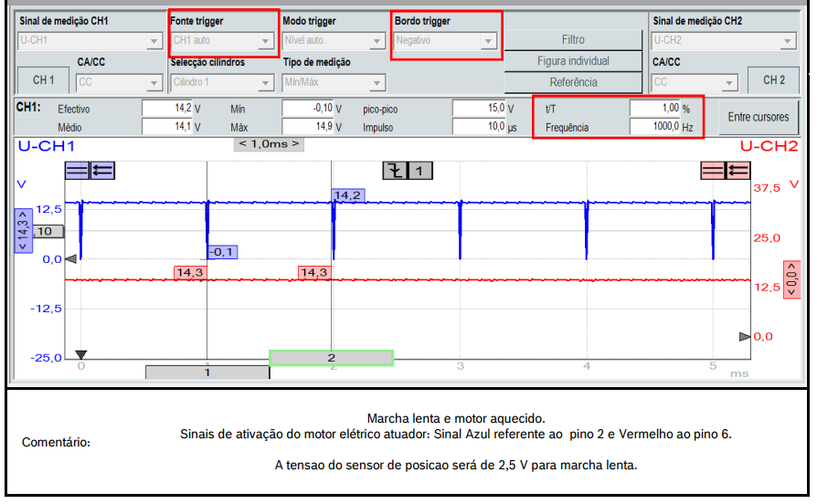
Task: Open the Modo trigger Nível auto. dropdown
Action: (334, 41)
